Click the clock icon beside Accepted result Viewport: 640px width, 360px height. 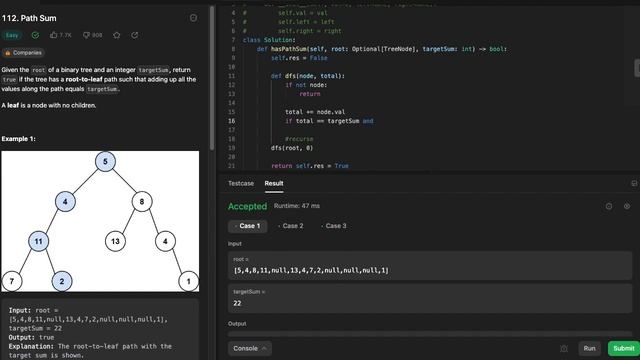tap(609, 206)
